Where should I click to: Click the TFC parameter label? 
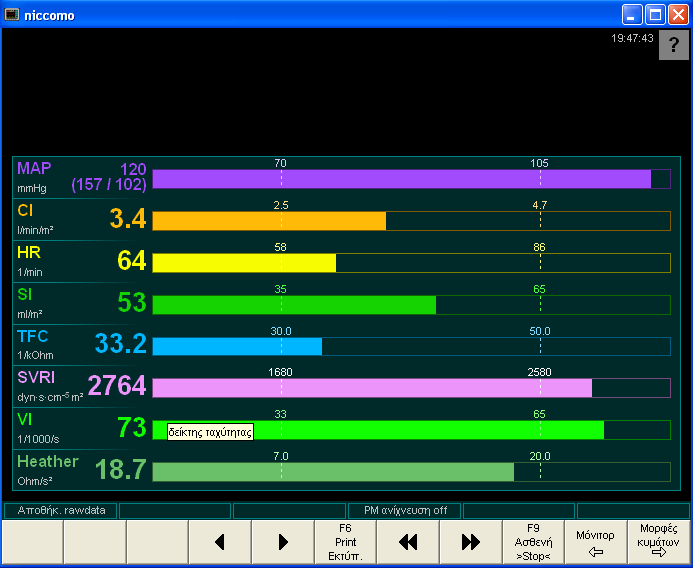click(32, 336)
